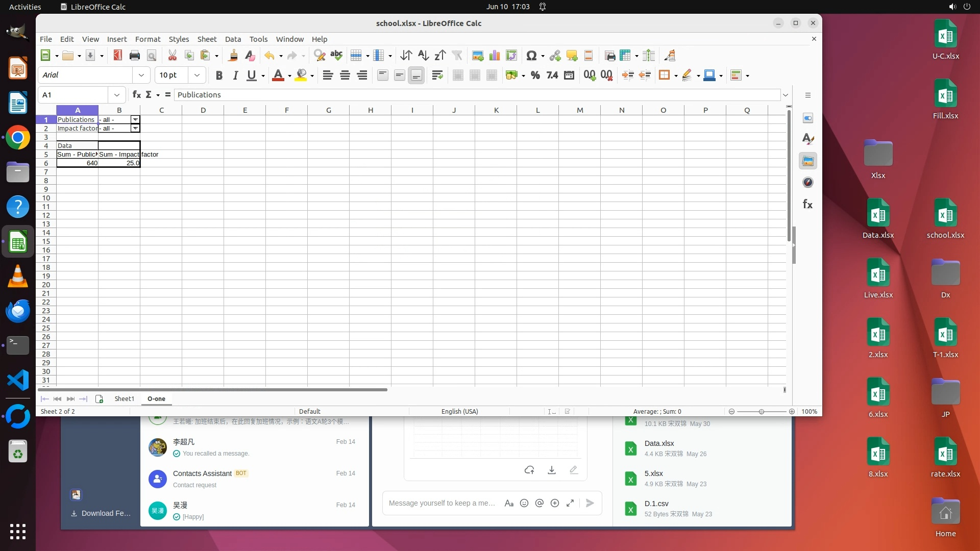Open the Data menu
This screenshot has height=551, width=980.
point(233,39)
